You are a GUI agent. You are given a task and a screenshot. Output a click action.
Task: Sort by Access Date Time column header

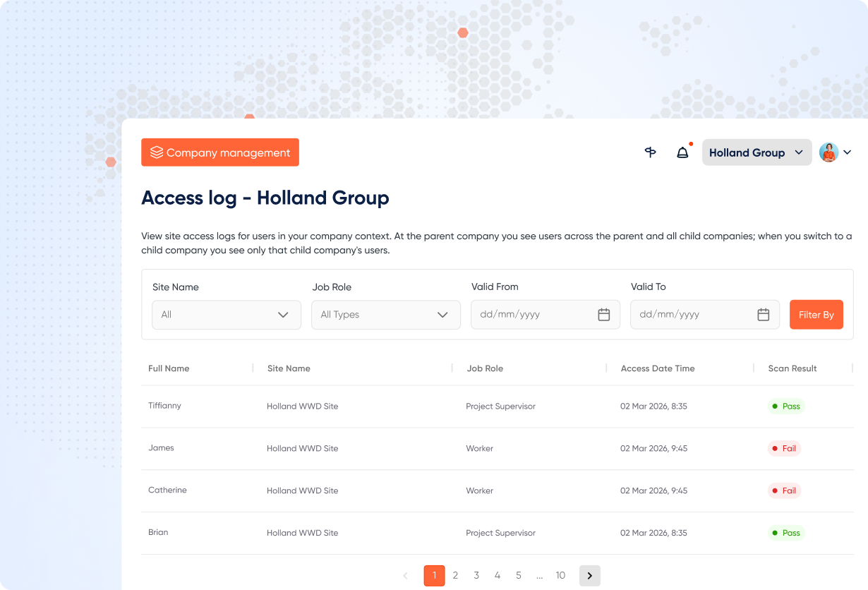658,368
